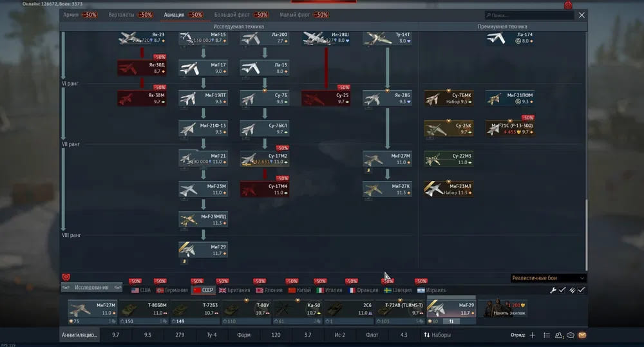
Task: Add squad member with plus icon
Action: pos(532,335)
